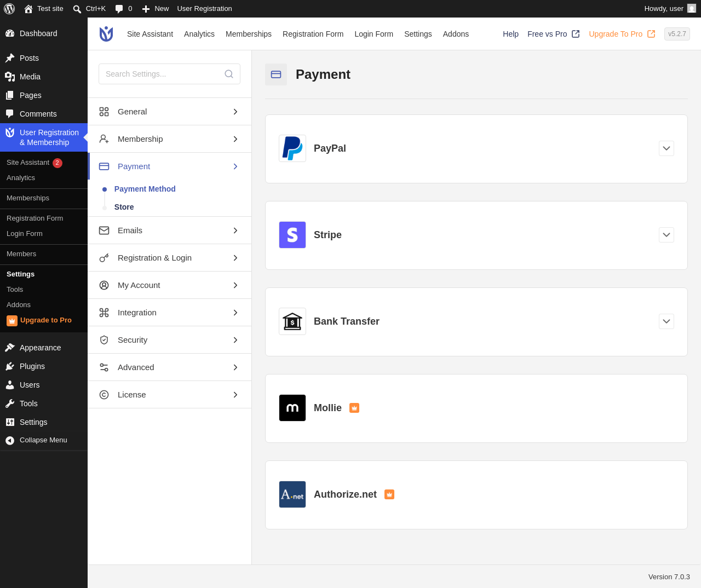Expand the Emails section chevron
This screenshot has height=588, width=701.
pyautogui.click(x=235, y=230)
